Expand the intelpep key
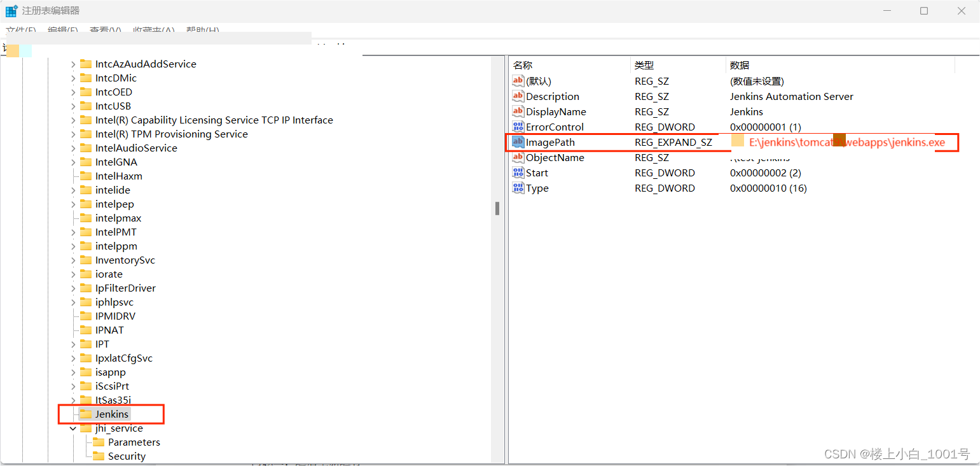The width and height of the screenshot is (980, 466). click(x=73, y=204)
